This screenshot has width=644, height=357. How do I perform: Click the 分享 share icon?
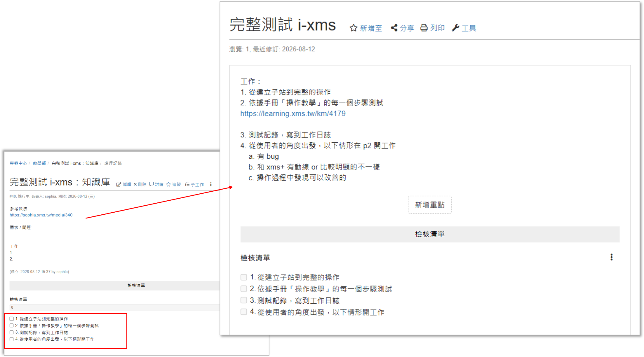pos(394,28)
